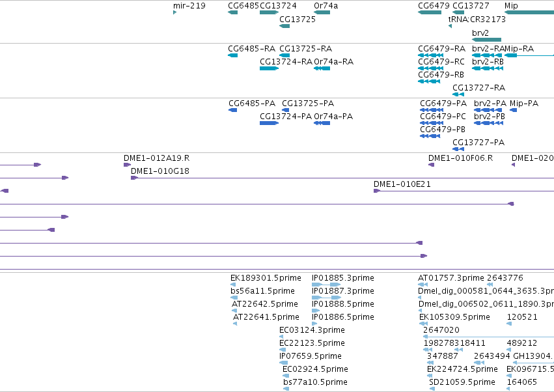Select EST IP01885.3prime
This screenshot has height=392, width=554.
pyautogui.click(x=342, y=278)
